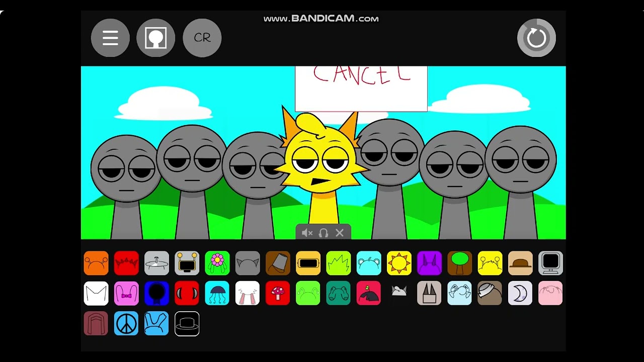This screenshot has height=362, width=644.
Task: Select the white cat-ears sound icon
Action: click(96, 294)
